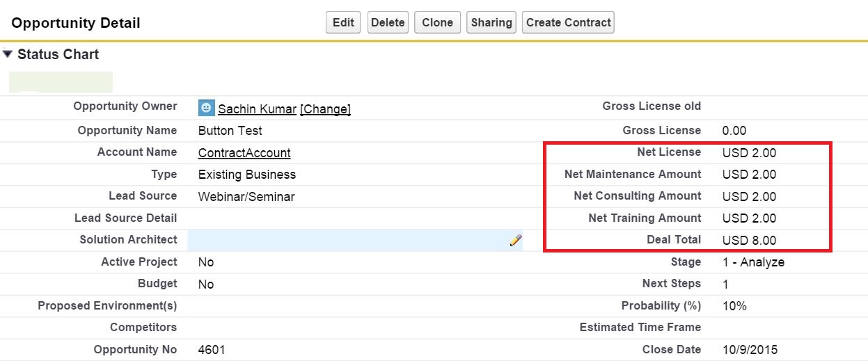Clone this opportunity
Image resolution: width=868 pixels, height=361 pixels.
pos(437,22)
